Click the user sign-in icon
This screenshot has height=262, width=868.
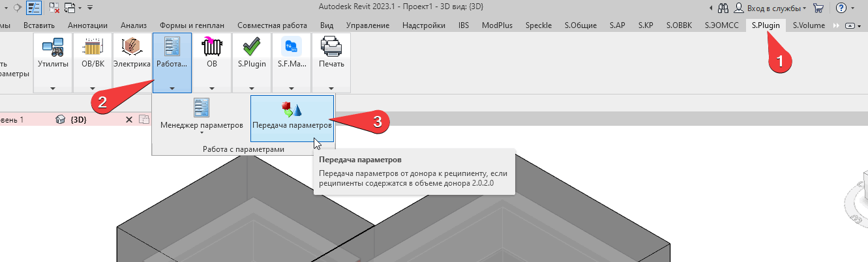click(739, 8)
